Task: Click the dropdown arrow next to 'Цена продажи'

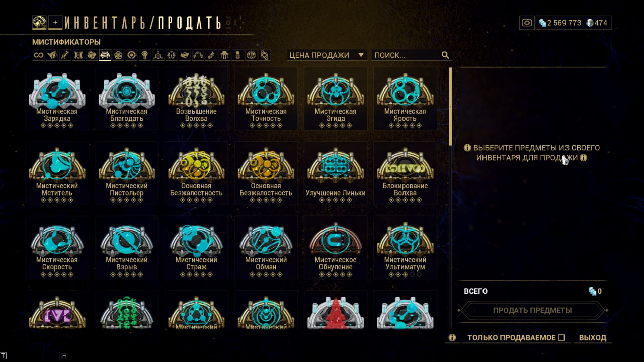Action: point(361,55)
